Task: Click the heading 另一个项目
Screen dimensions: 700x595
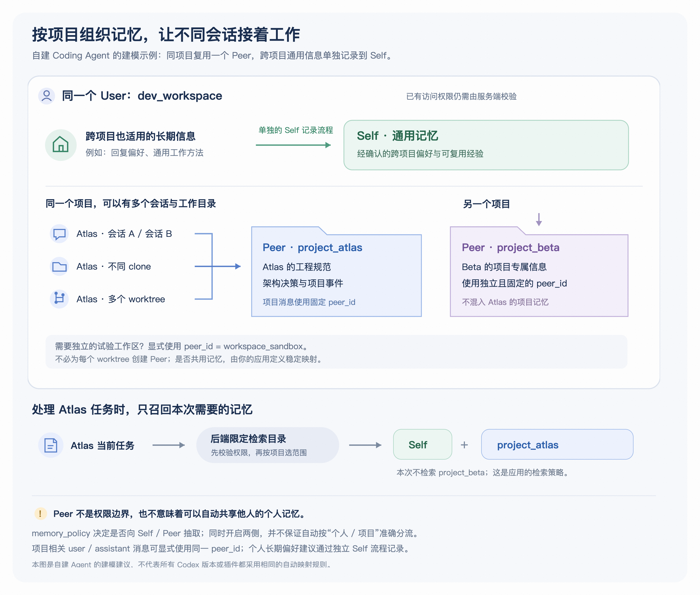Action: tap(486, 204)
